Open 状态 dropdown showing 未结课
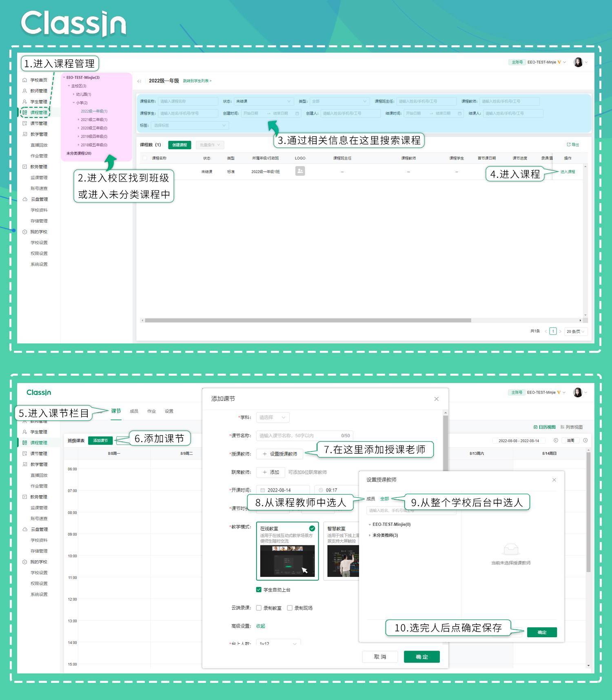Screen dimensions: 612x700 coord(263,101)
